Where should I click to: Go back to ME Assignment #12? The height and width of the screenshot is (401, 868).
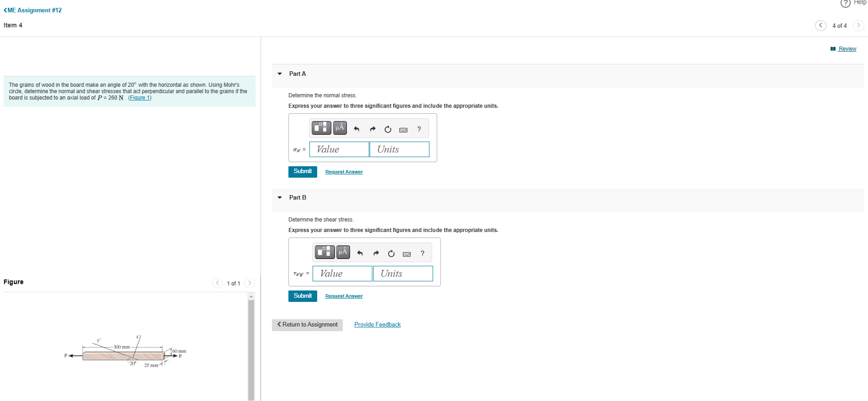point(32,10)
